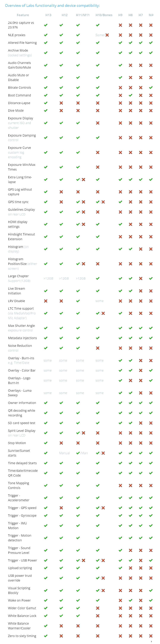Click the H8 checkmark for Wake on Power

point(130,600)
